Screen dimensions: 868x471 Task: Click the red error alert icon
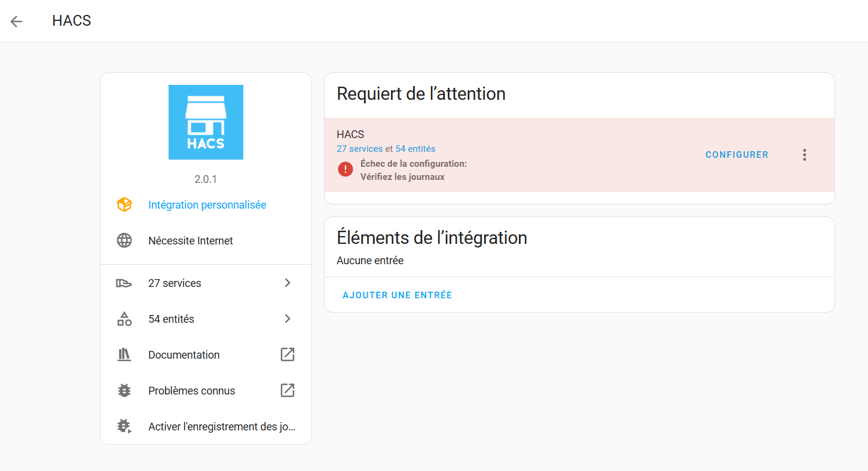coord(346,170)
